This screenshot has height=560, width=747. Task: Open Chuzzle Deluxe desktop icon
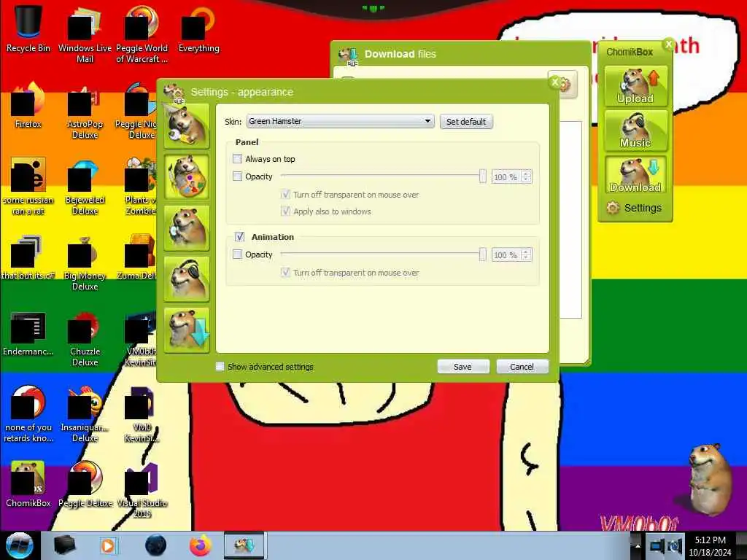tap(85, 338)
